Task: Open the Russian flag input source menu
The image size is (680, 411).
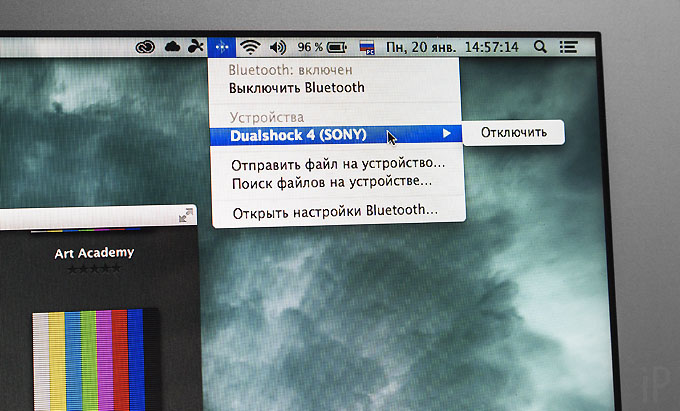Action: point(367,47)
